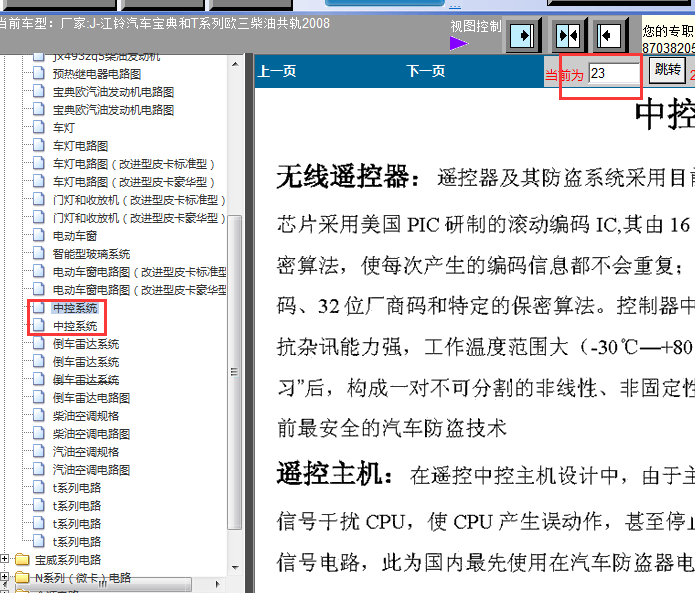Click the 无线遥控器 heading text
Viewport: 695px width, 593px height.
(348, 177)
